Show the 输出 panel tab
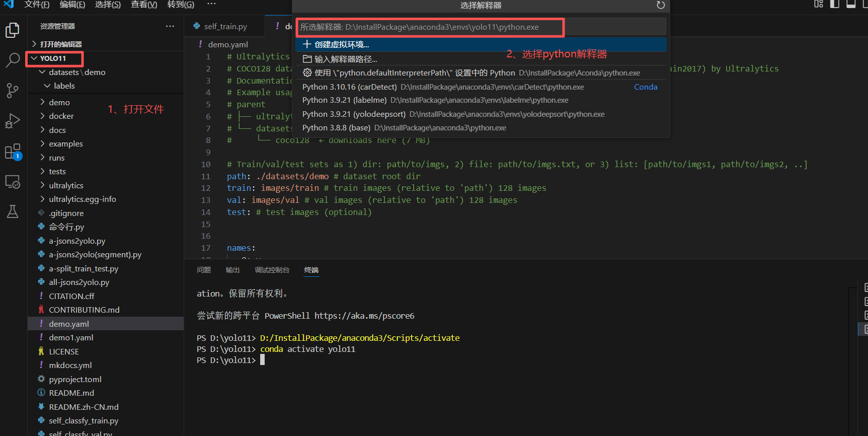 pos(232,270)
